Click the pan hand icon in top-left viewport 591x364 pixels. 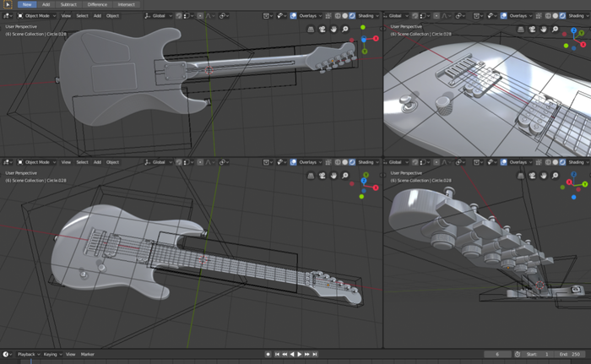pos(333,30)
